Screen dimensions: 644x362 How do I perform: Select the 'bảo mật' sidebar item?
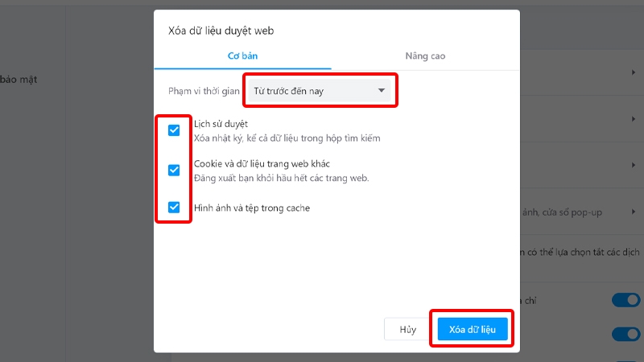tap(19, 79)
